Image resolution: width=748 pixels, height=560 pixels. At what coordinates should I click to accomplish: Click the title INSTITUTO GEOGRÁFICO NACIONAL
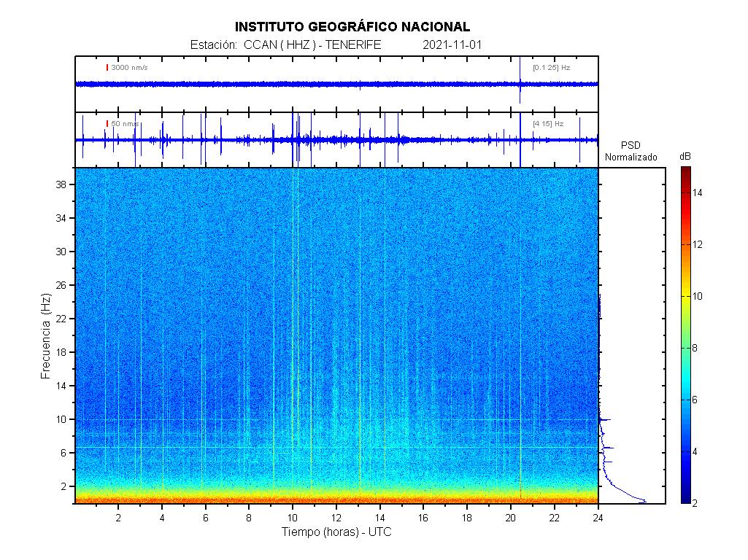[x=352, y=27]
